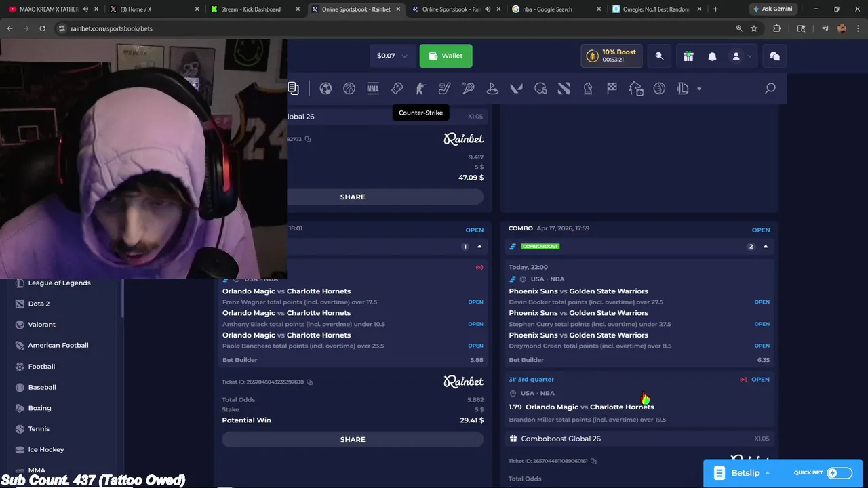Bookmark this page with star icon
The image size is (868, 488).
click(754, 28)
